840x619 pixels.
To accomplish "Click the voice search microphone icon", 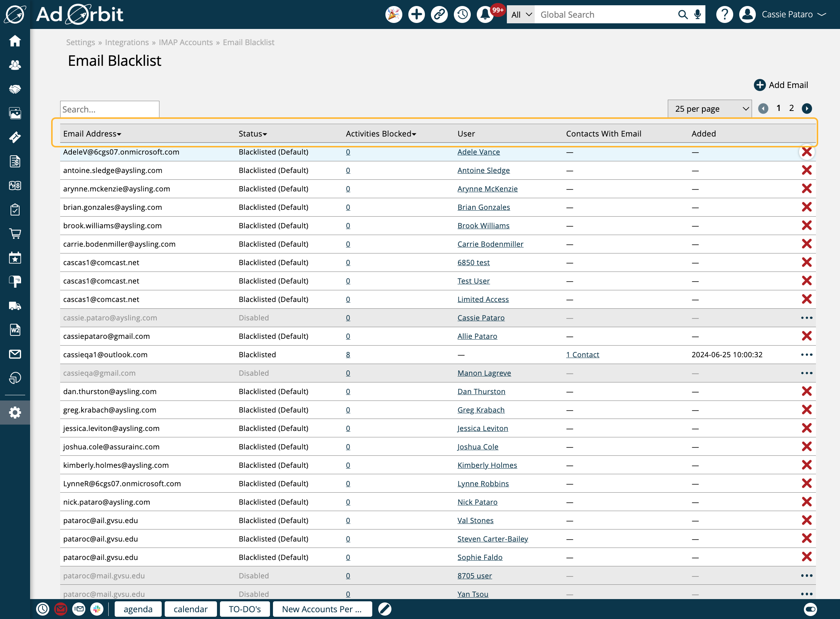I will pyautogui.click(x=697, y=15).
